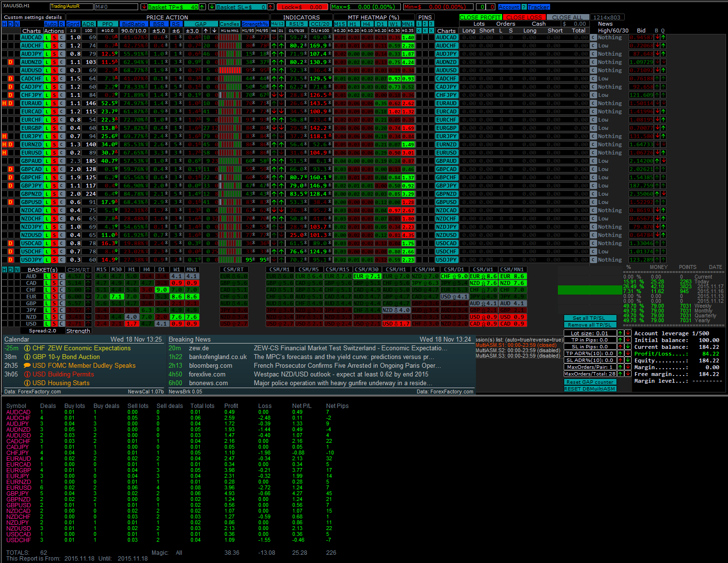Click the L buy button for AUDCAD
The width and height of the screenshot is (728, 563).
(47, 37)
